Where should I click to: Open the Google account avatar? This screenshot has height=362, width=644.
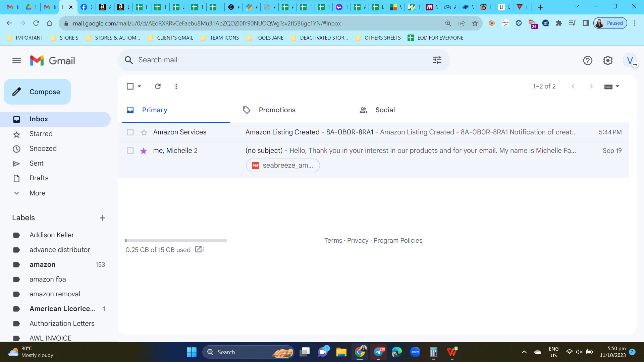pos(630,61)
